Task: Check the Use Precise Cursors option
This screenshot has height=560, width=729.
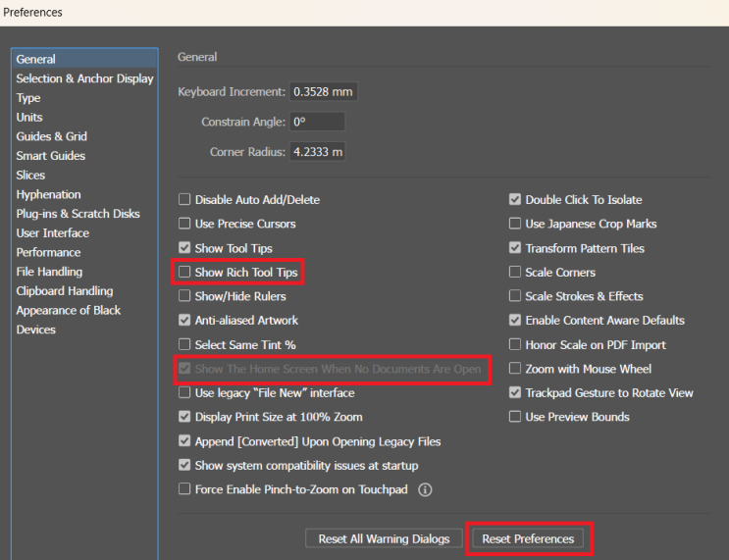Action: pos(184,225)
